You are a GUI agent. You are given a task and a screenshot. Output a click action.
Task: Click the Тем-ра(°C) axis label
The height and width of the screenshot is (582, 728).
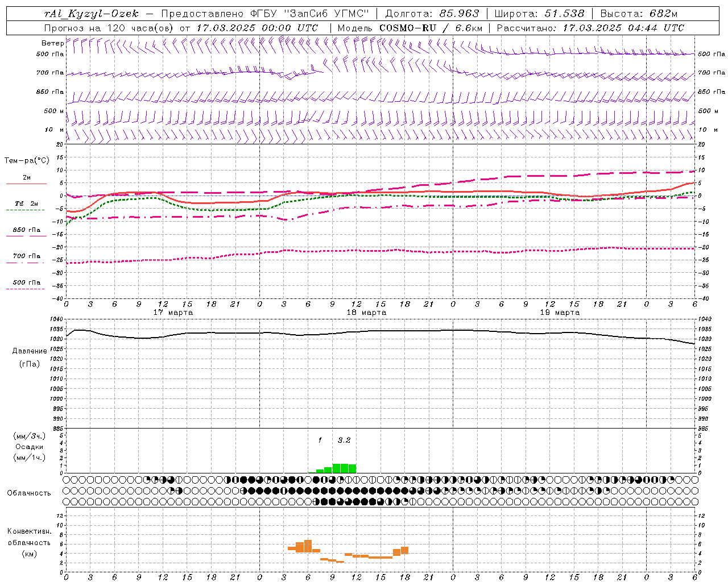pos(27,161)
